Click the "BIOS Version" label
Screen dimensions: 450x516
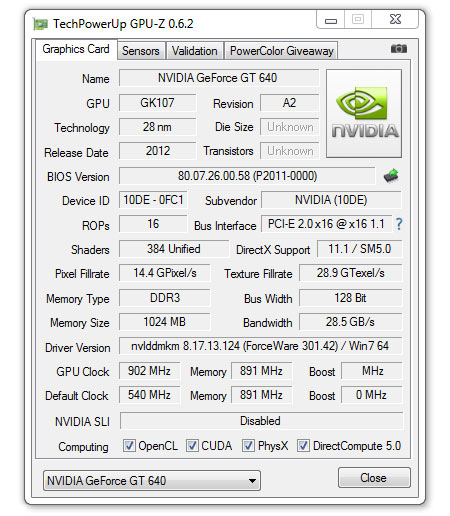click(x=78, y=177)
